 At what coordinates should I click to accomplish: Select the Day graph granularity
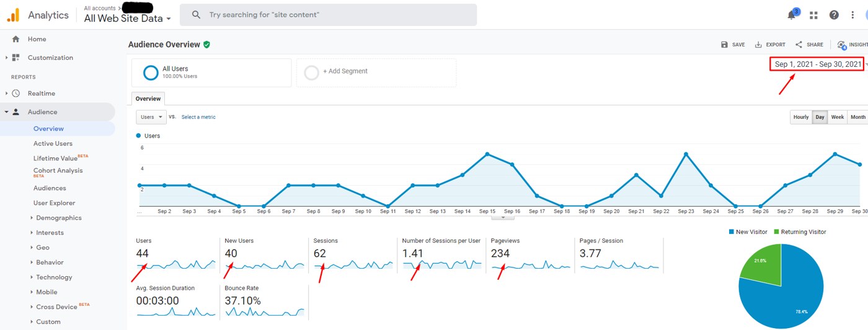pyautogui.click(x=820, y=117)
